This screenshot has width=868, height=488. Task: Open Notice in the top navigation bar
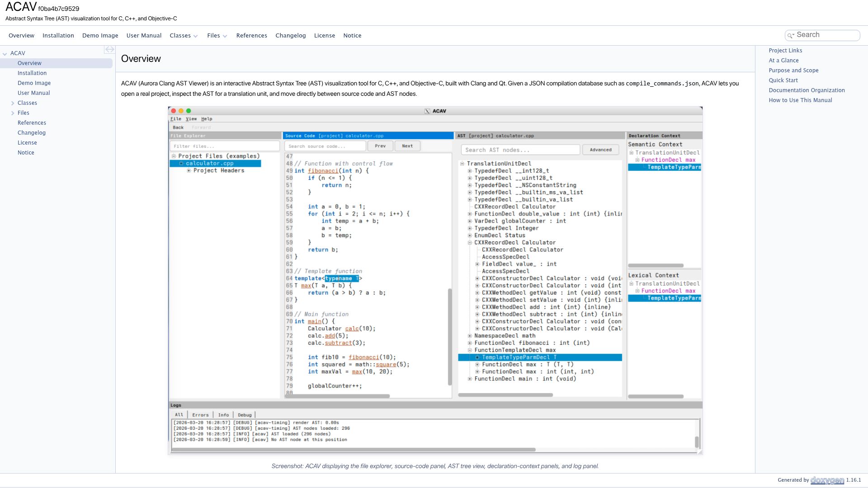pos(352,36)
